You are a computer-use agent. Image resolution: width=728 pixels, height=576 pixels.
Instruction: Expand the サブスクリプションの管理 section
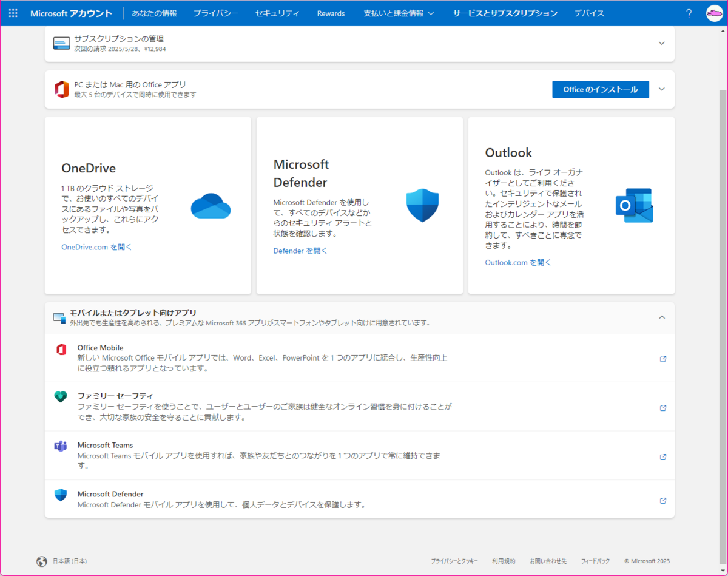[662, 43]
